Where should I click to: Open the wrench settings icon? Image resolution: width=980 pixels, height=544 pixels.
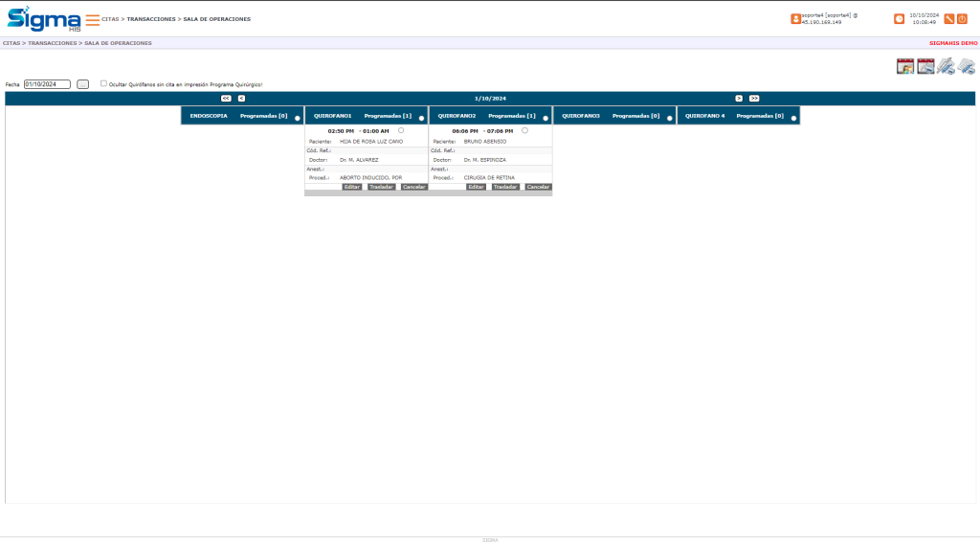949,18
